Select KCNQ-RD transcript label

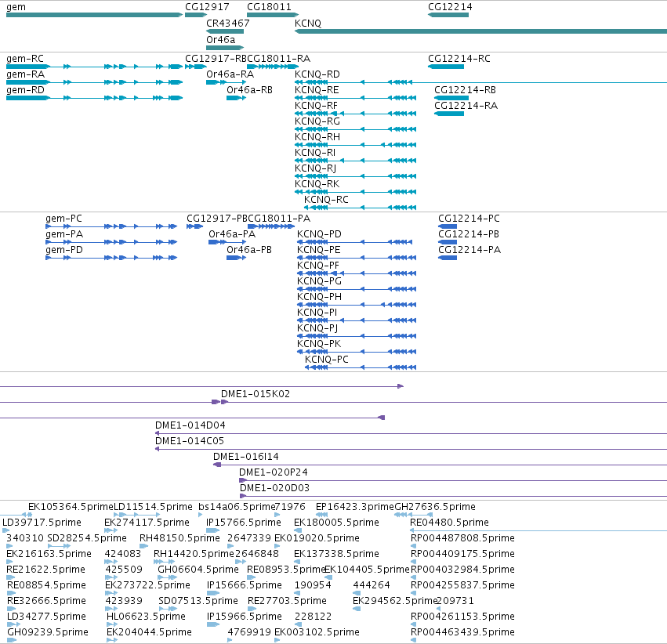click(x=317, y=74)
